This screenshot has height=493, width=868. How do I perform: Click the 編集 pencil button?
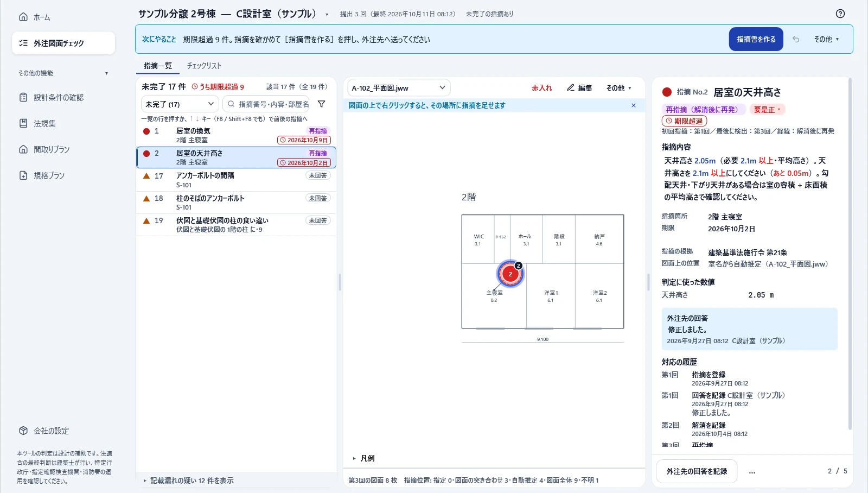point(579,87)
